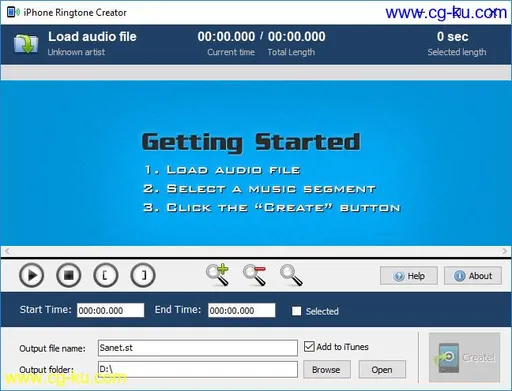512x391 pixels.
Task: Open the About dialog
Action: 473,276
